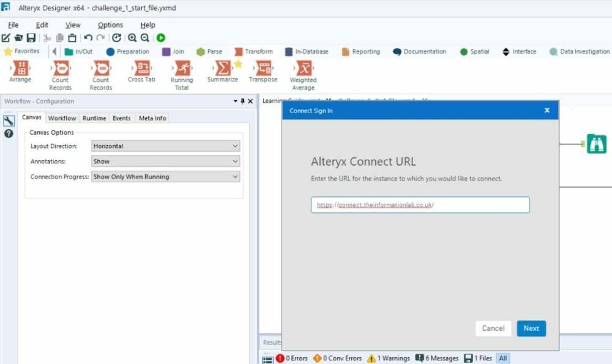Run workflow with green play button
Screen dimensions: 612x364
161,38
